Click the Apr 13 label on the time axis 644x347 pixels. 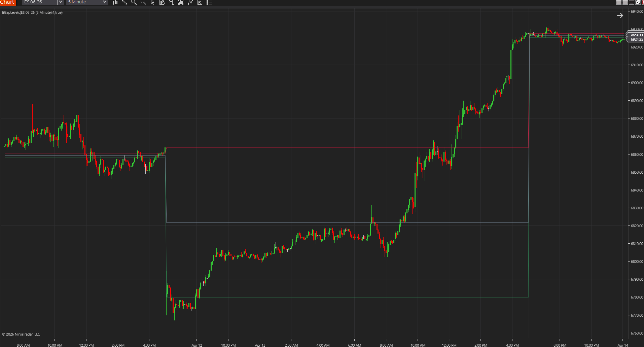tap(260, 345)
